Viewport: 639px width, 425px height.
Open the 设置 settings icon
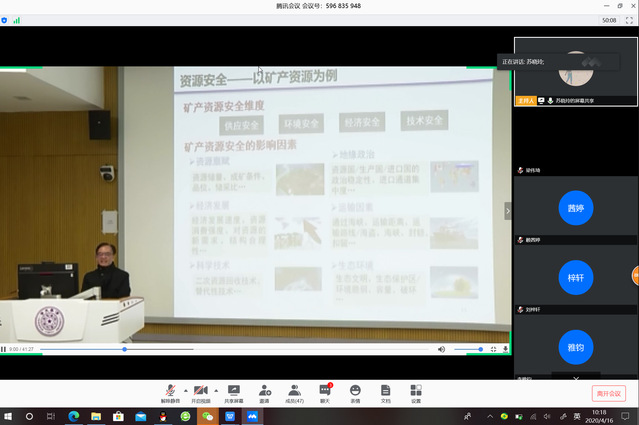coord(416,391)
